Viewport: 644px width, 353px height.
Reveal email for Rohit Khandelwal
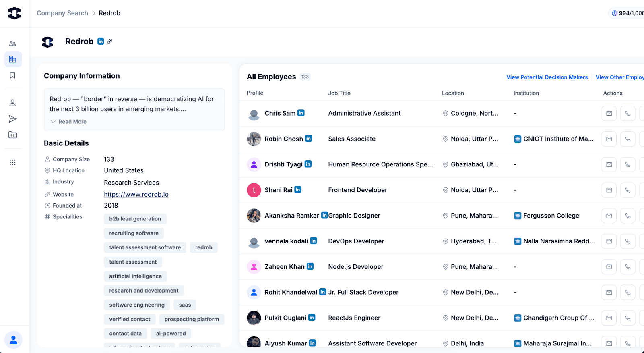609,292
